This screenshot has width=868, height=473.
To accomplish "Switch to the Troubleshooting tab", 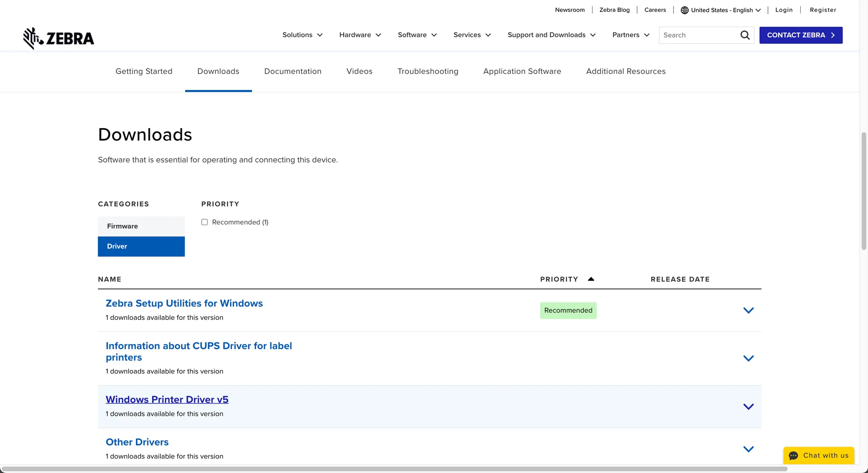I will click(428, 71).
